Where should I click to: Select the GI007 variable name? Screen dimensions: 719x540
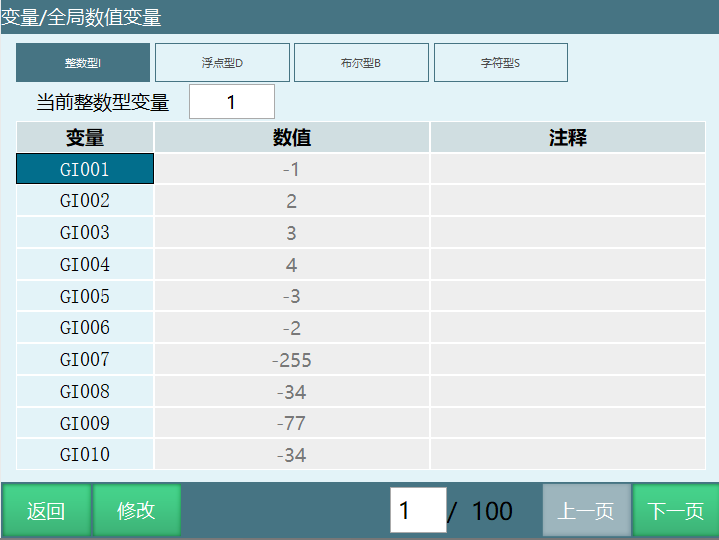tap(85, 359)
